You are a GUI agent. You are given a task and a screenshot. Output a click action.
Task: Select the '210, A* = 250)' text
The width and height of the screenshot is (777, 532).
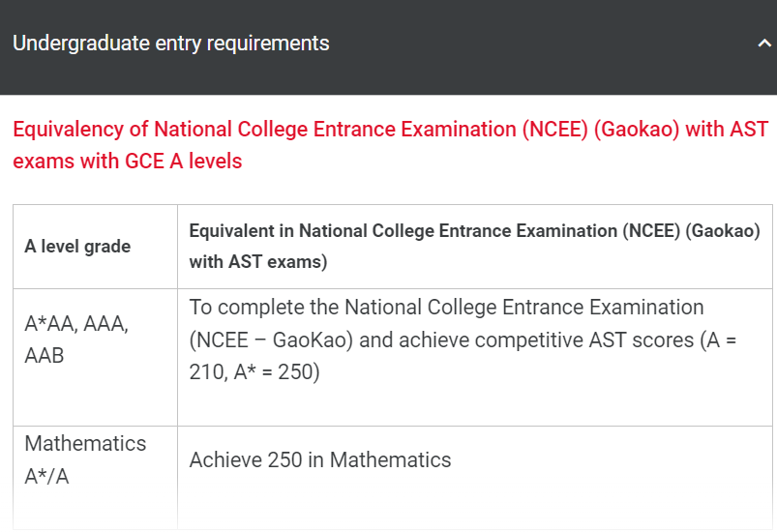coord(254,372)
